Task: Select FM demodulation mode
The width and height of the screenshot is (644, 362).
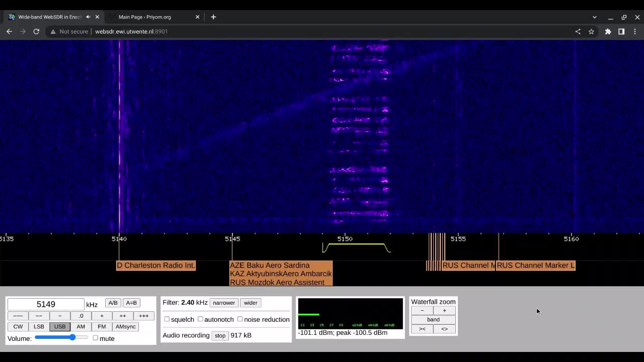Action: [x=102, y=326]
